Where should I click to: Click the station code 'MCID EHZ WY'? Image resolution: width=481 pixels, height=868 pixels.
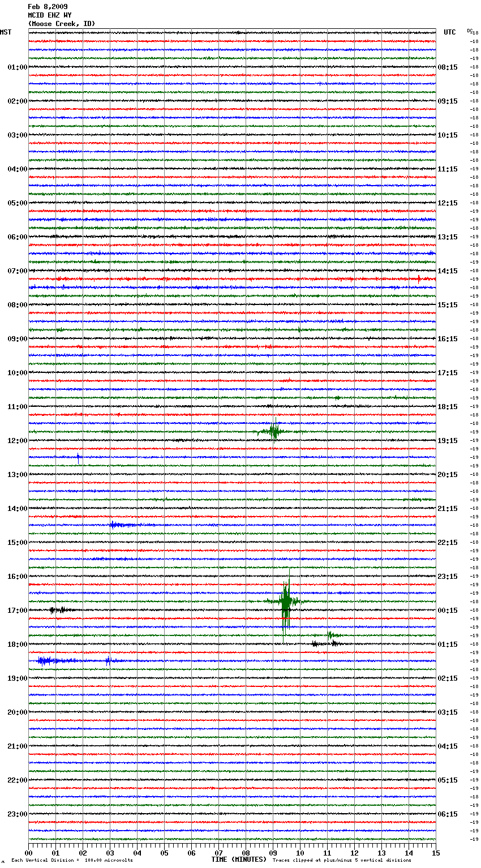49,15
